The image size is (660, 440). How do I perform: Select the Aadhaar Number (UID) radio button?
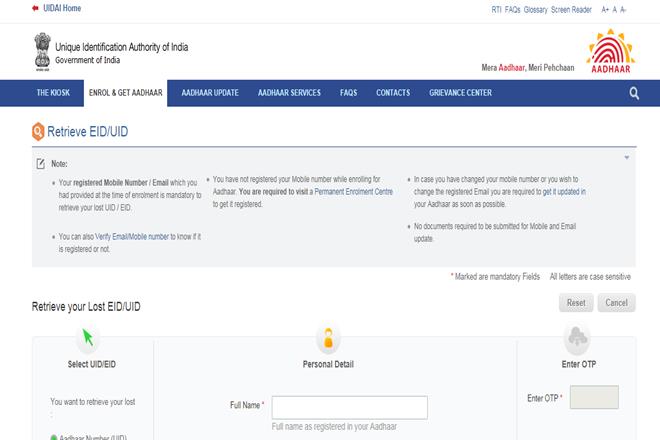39,437
